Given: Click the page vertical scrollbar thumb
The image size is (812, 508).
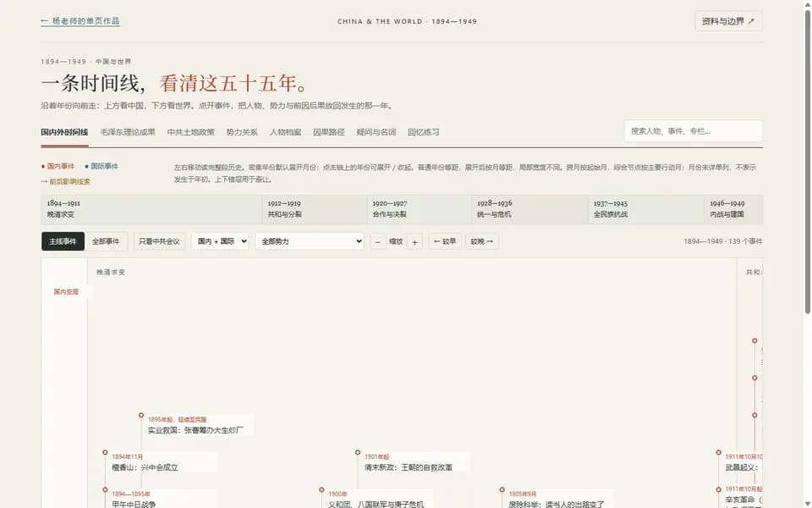Looking at the screenshot, I should [807, 161].
